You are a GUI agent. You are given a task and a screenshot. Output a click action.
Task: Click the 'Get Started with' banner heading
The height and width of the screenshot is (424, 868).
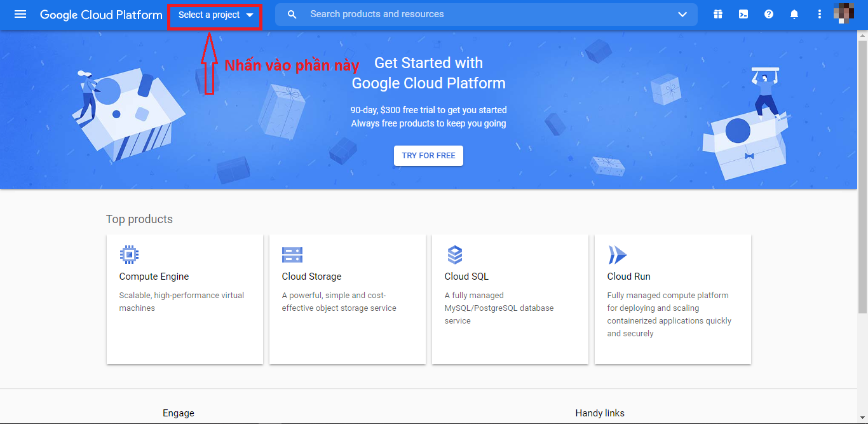point(429,63)
